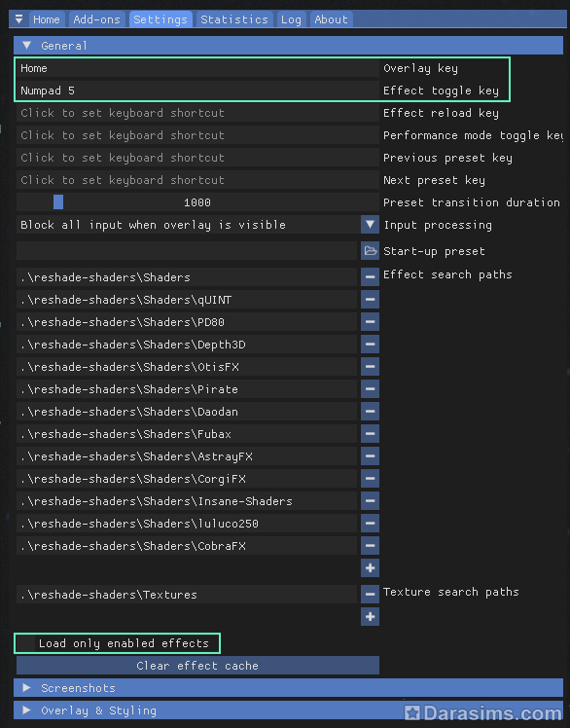Viewport: 570px width, 728px height.
Task: Set shortcut for Previous preset key
Action: point(197,158)
